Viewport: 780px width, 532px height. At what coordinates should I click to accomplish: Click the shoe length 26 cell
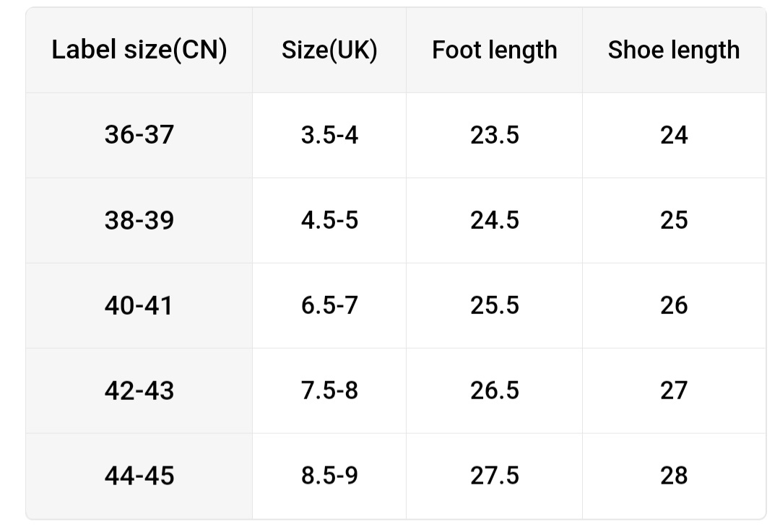(674, 305)
